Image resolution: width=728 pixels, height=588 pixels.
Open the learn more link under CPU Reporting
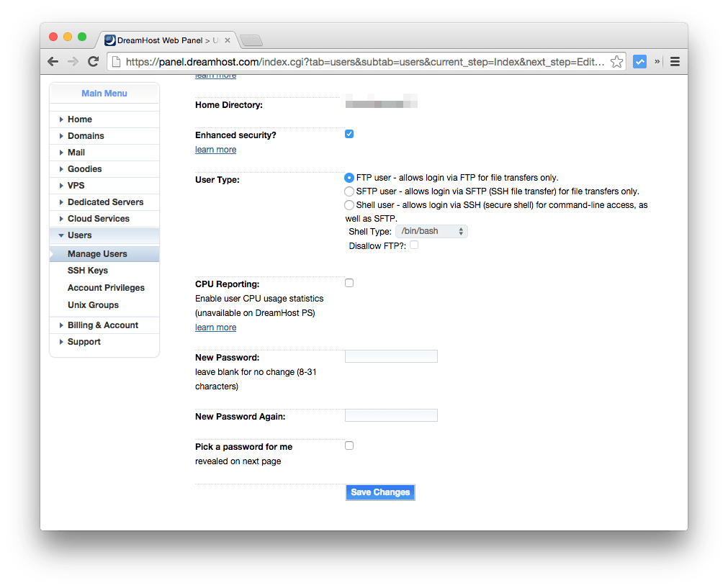pos(215,327)
